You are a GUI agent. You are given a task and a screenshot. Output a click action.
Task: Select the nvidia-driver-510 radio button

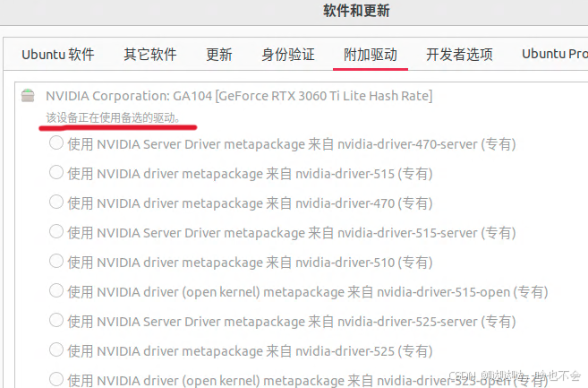coord(56,261)
